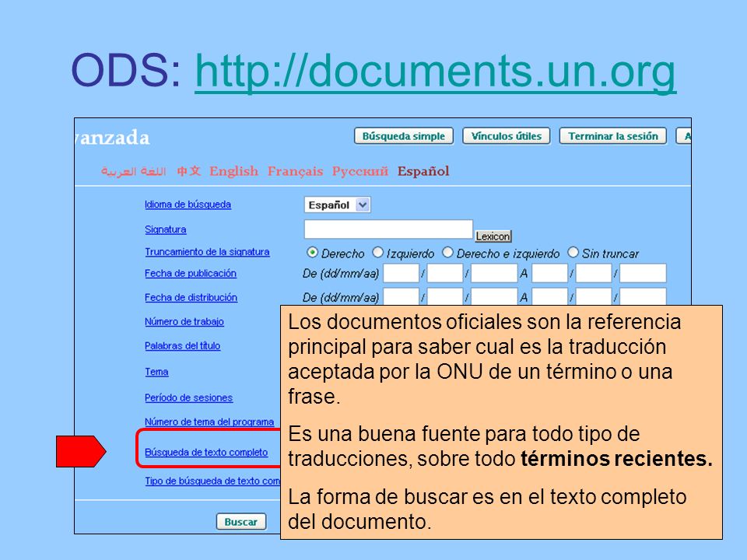The image size is (747, 560).
Task: Focus the Fecha de distribución end year field
Action: [643, 296]
